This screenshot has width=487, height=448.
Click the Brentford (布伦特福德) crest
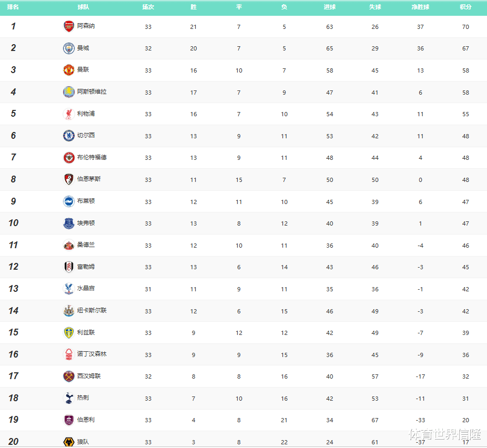click(69, 158)
